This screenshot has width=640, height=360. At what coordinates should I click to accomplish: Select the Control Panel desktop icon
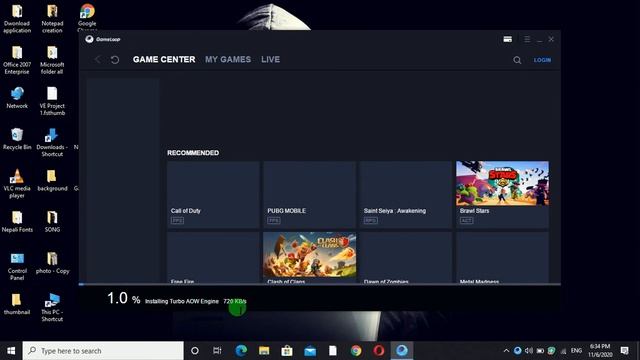[x=17, y=266]
